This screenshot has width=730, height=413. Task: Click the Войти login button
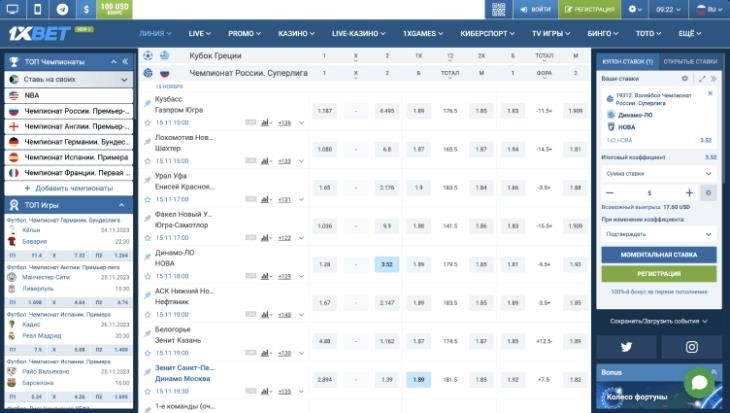tap(535, 9)
